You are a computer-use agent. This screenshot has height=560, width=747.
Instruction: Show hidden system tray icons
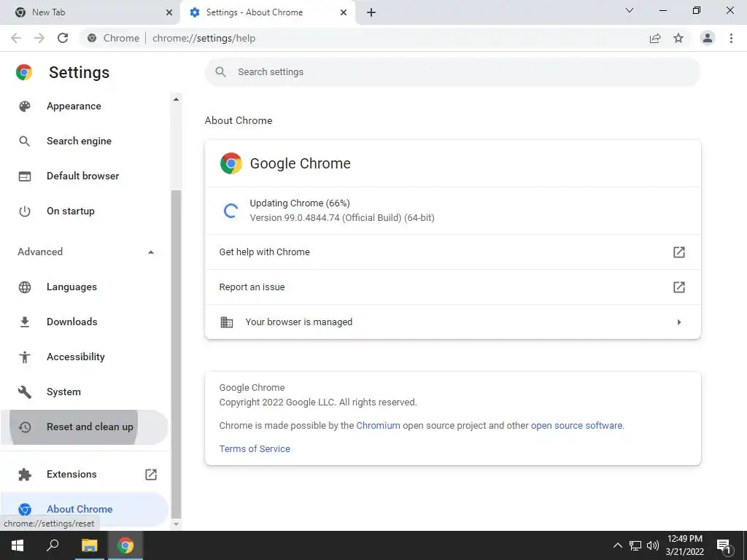pos(617,545)
